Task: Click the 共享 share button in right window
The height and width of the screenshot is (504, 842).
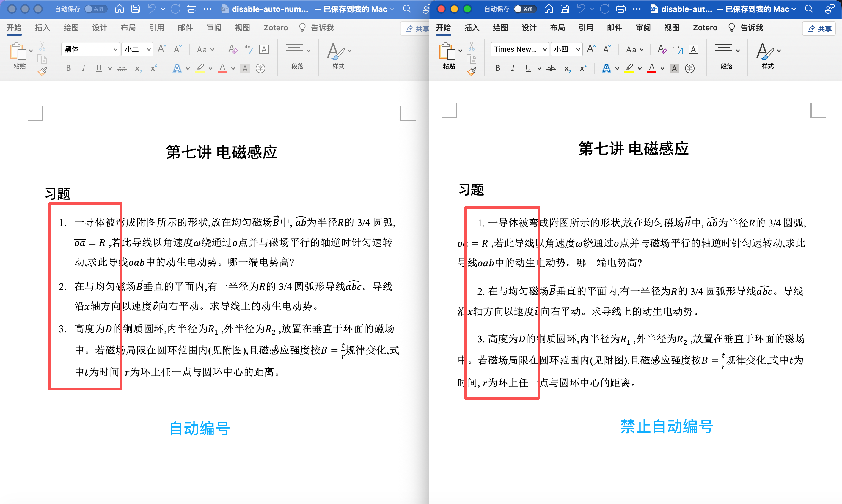Action: (819, 29)
